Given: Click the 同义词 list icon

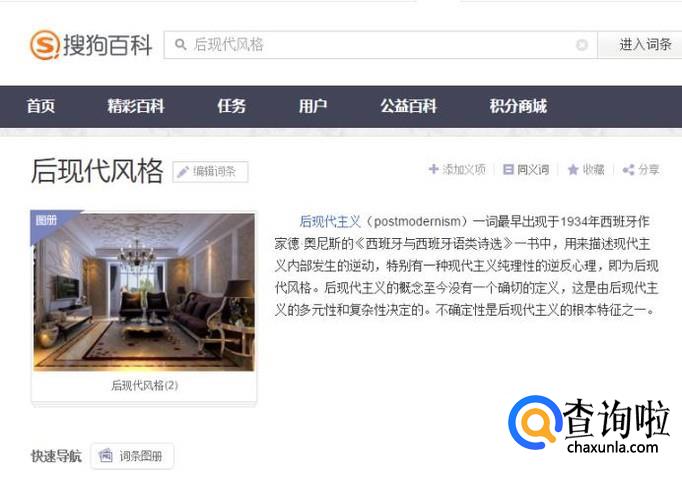Looking at the screenshot, I should pyautogui.click(x=508, y=169).
